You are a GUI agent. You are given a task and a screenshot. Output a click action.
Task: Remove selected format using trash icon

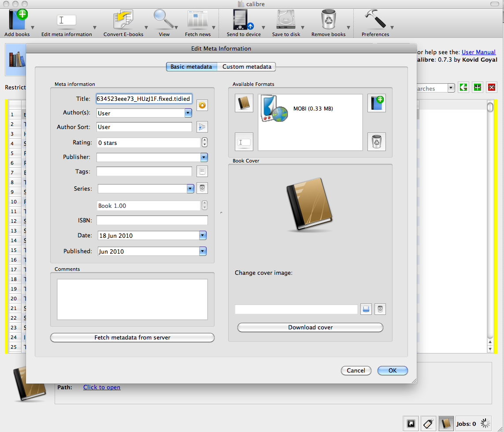click(376, 142)
